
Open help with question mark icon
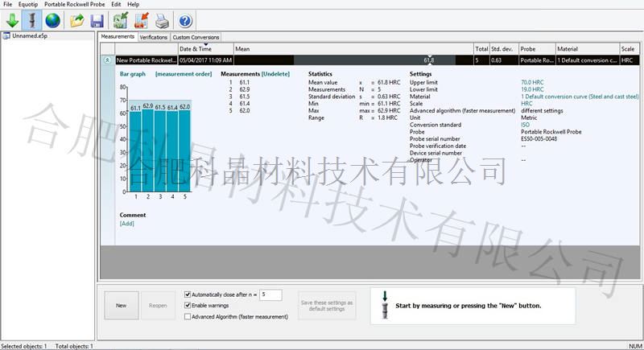[185, 20]
